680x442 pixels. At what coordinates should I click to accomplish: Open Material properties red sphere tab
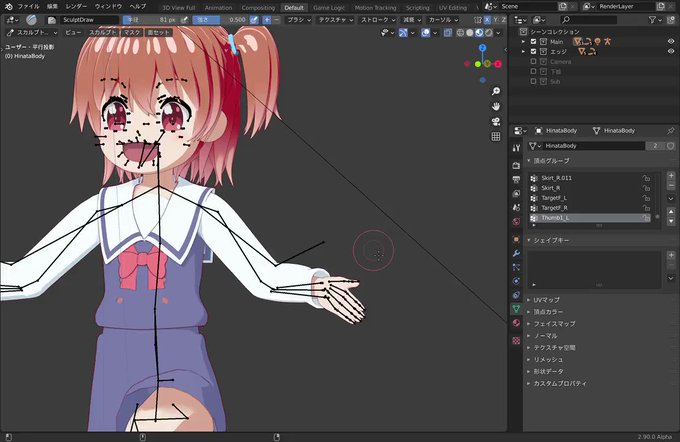tap(516, 323)
